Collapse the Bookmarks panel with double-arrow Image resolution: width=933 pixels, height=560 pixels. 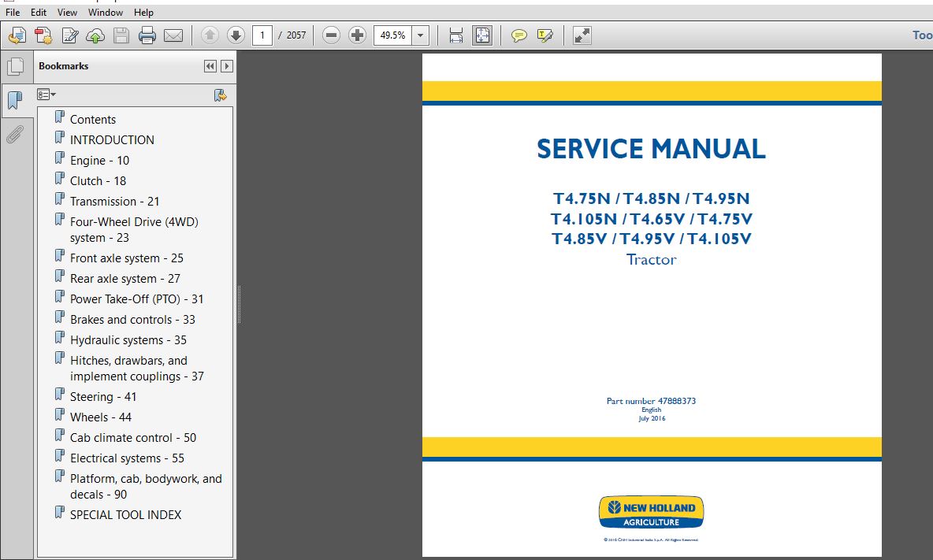pyautogui.click(x=210, y=66)
